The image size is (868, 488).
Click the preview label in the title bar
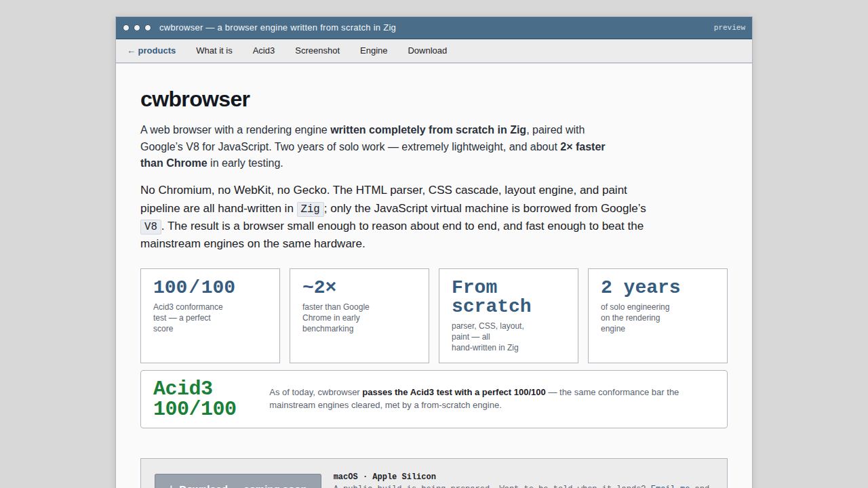(x=730, y=28)
